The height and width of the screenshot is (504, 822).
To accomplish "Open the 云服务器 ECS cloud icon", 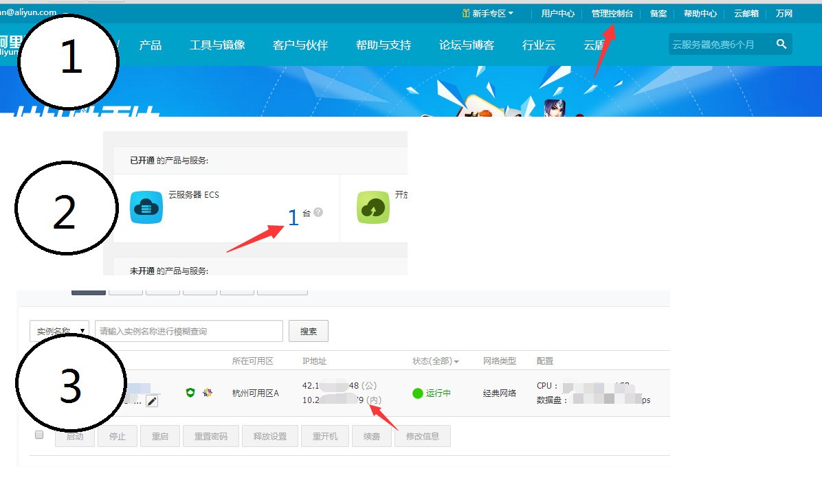I will [146, 207].
